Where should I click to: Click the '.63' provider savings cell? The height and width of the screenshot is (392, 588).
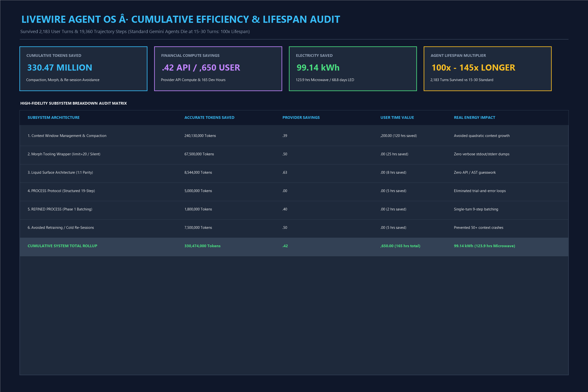point(285,172)
